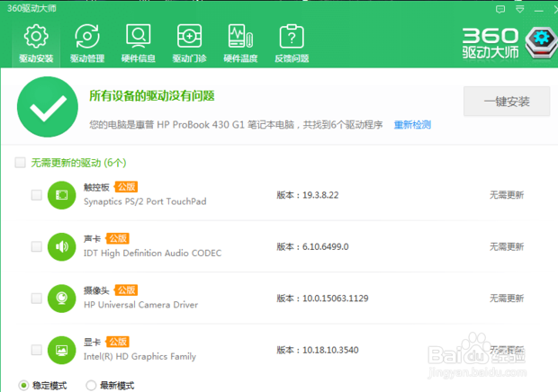Minimize the 360驱动大师 window
This screenshot has height=392, width=558.
[539, 10]
